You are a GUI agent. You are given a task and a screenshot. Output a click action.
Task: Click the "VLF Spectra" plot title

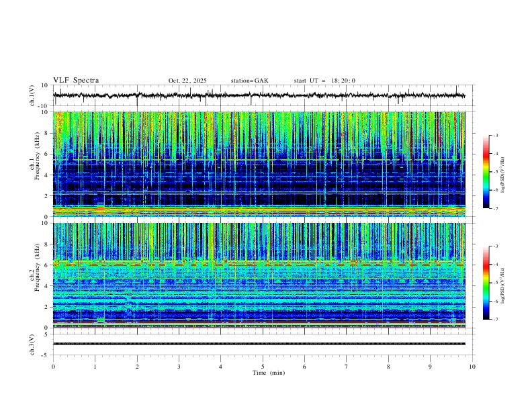[76, 81]
